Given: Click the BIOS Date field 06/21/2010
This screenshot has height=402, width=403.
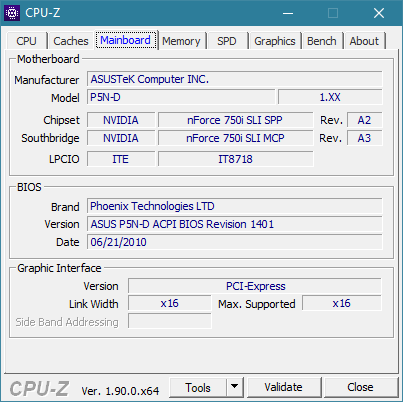Looking at the screenshot, I should click(x=235, y=242).
